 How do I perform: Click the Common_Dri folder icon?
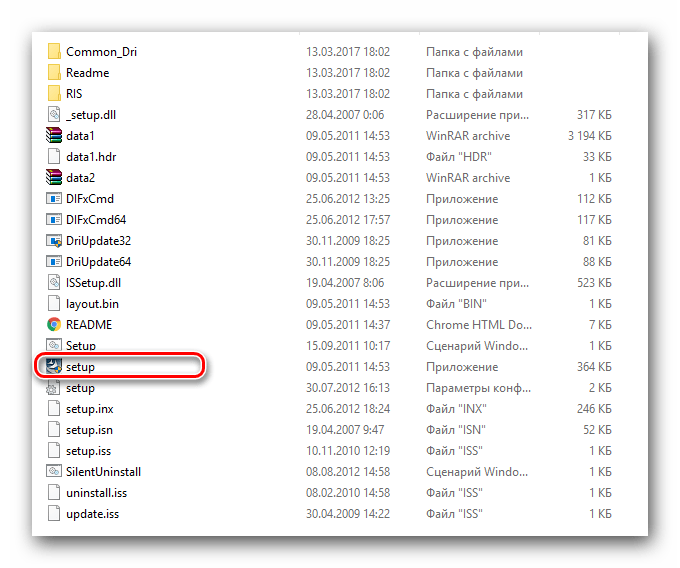54,52
